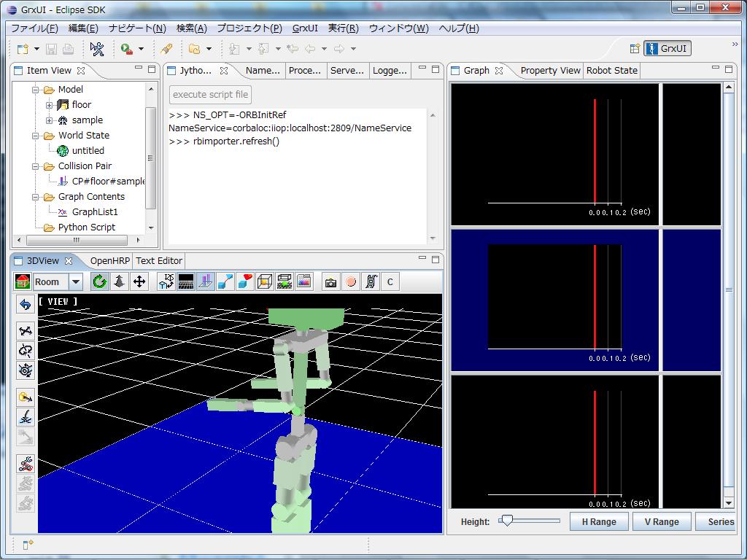The width and height of the screenshot is (747, 560).
Task: Click the green rotate view icon
Action: 100,281
